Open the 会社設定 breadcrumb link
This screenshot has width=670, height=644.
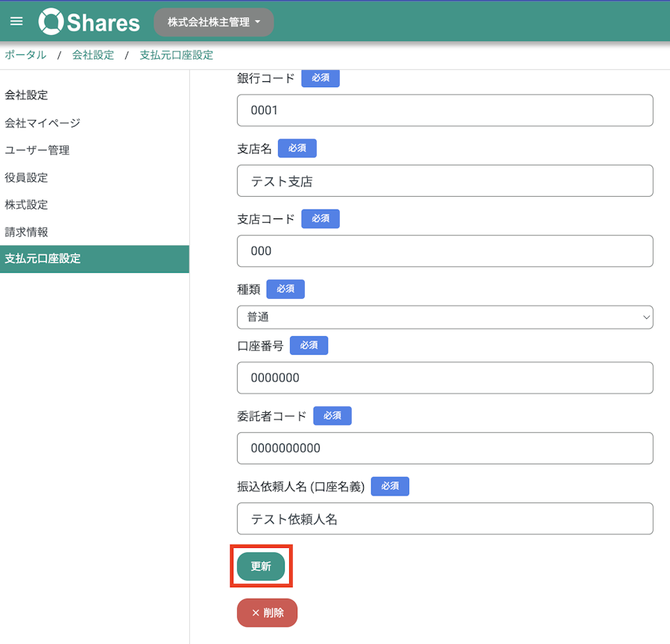[93, 55]
